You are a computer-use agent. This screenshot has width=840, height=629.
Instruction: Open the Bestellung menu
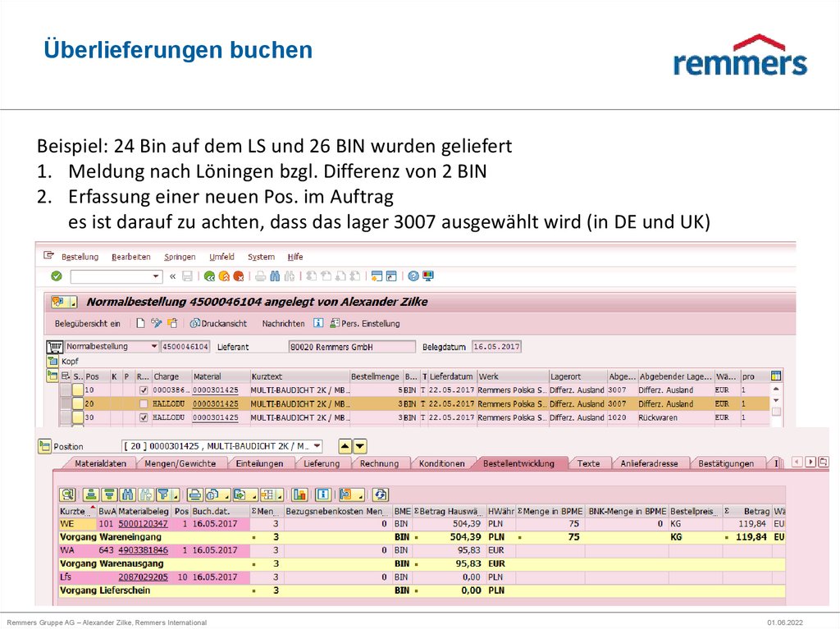(x=80, y=256)
